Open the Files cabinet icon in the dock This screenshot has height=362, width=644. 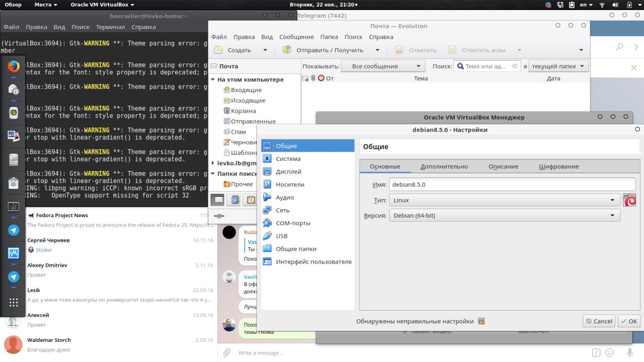[x=14, y=159]
